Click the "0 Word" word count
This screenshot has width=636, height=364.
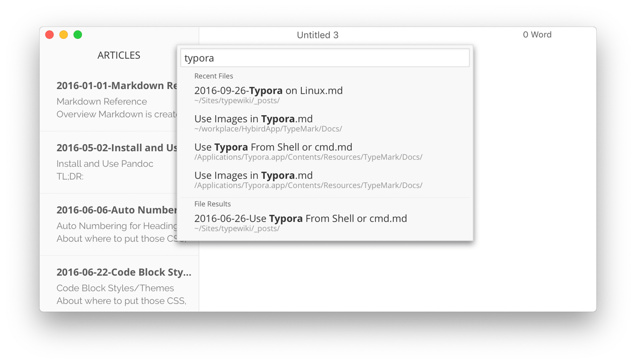pos(537,35)
